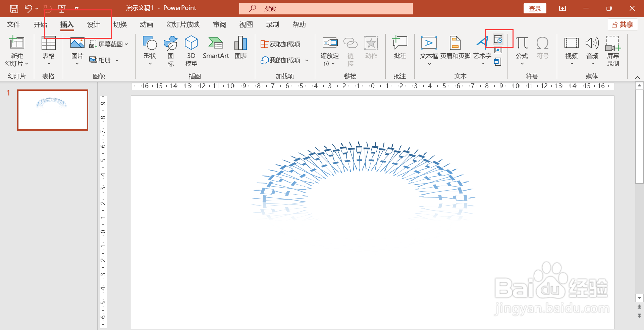Image resolution: width=644 pixels, height=330 pixels.
Task: Click the vertical scrollbar down arrow
Action: tap(640, 298)
